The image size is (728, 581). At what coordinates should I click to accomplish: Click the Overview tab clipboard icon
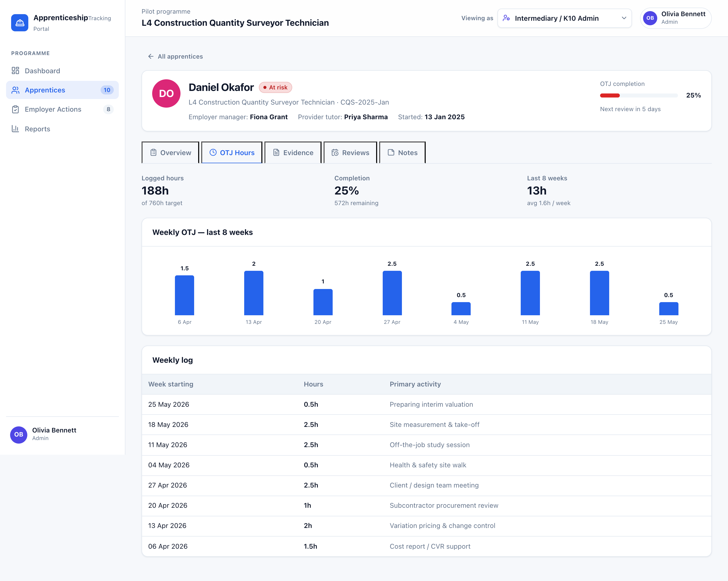coord(153,153)
